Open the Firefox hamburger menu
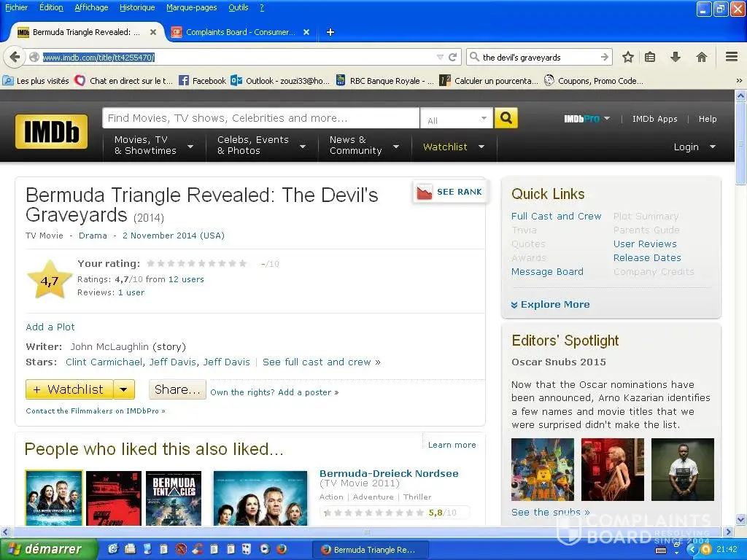747x560 pixels. 731,57
